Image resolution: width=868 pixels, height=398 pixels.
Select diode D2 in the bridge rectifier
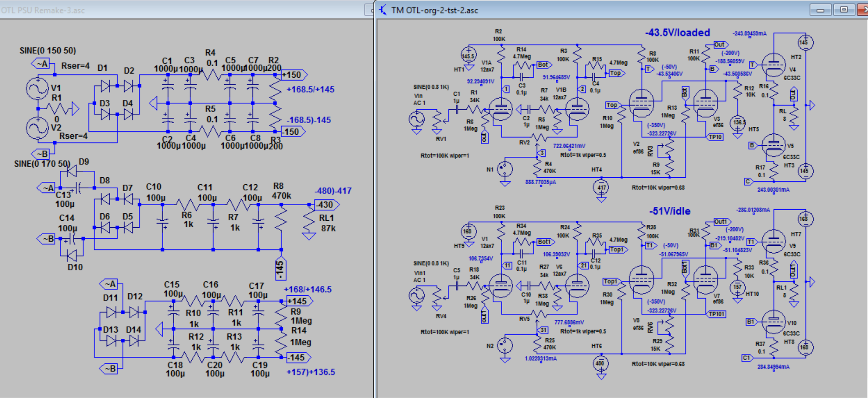click(x=128, y=86)
